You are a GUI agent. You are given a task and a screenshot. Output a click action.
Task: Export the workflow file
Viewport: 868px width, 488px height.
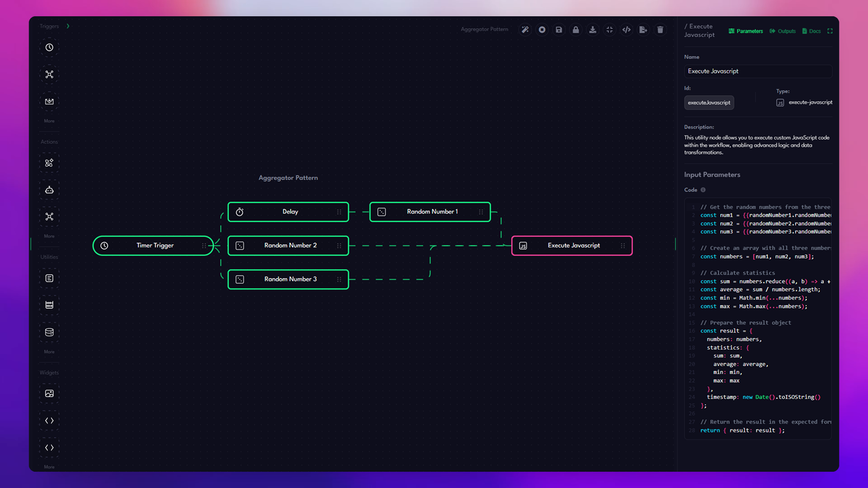643,29
